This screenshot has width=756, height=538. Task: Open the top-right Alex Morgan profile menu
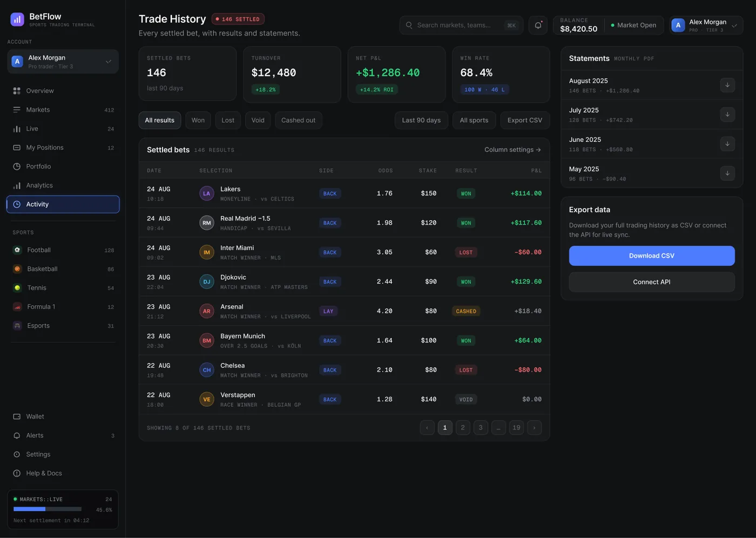click(x=706, y=25)
